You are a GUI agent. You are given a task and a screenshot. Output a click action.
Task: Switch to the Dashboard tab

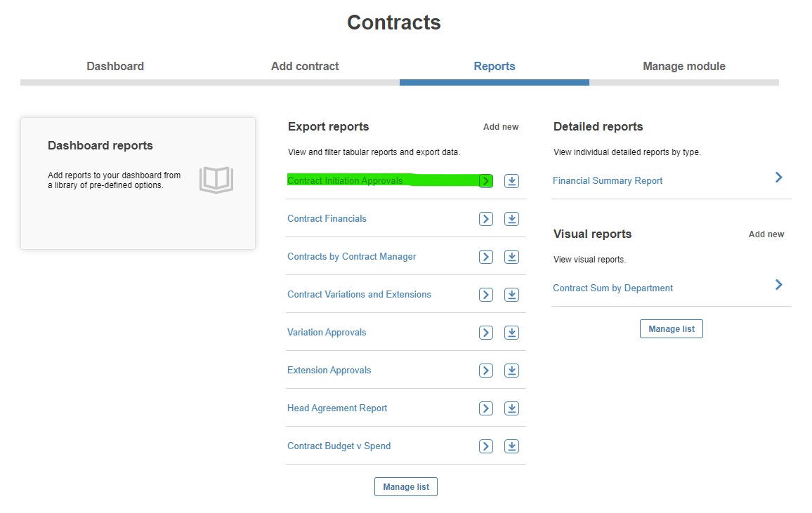pyautogui.click(x=115, y=66)
